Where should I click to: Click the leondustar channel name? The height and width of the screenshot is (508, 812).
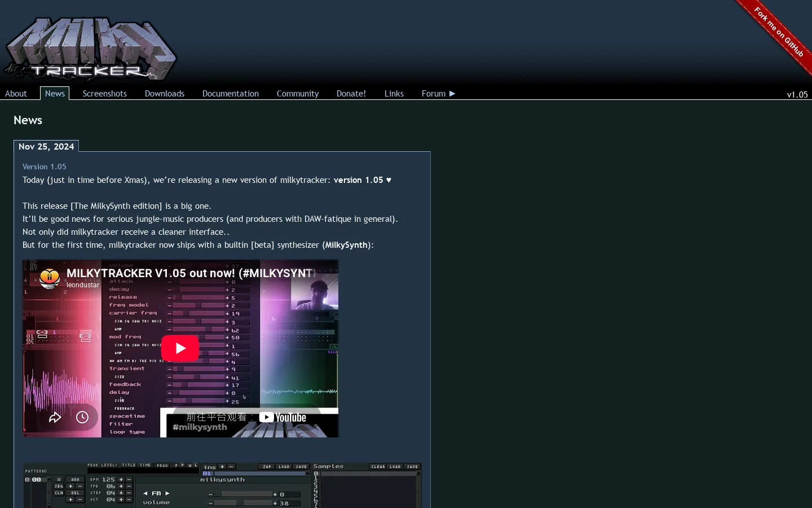click(x=83, y=285)
